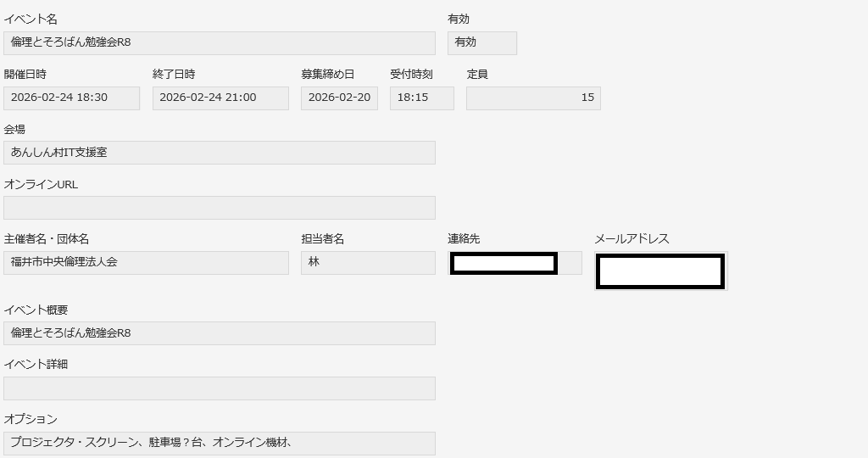Focus the 連絡先 contact field
Viewport: 868px width, 458px height.
(515, 263)
